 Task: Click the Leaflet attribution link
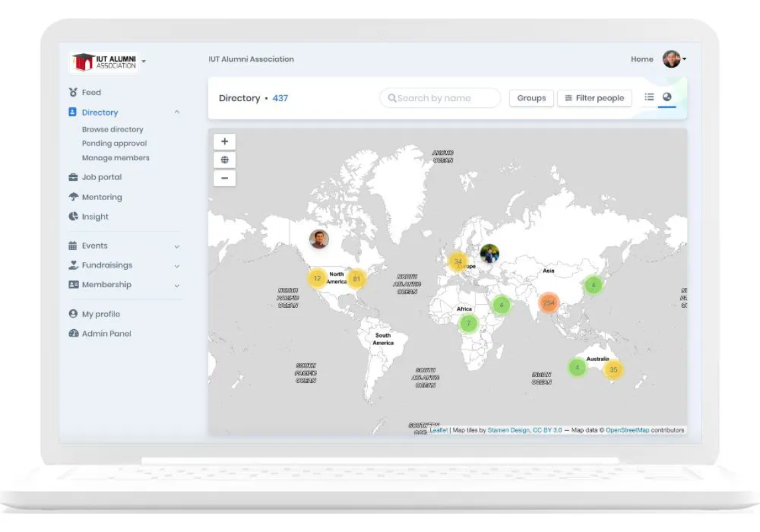(x=439, y=430)
